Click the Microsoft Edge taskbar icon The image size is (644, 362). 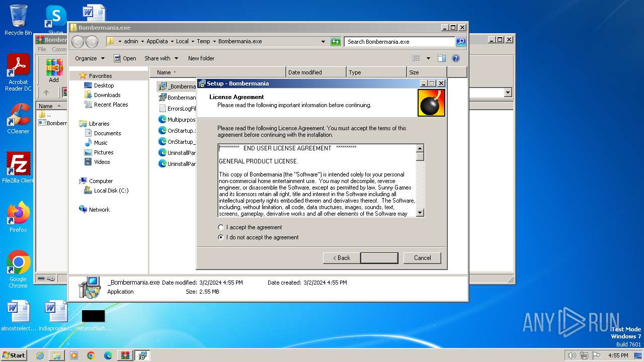tap(108, 355)
